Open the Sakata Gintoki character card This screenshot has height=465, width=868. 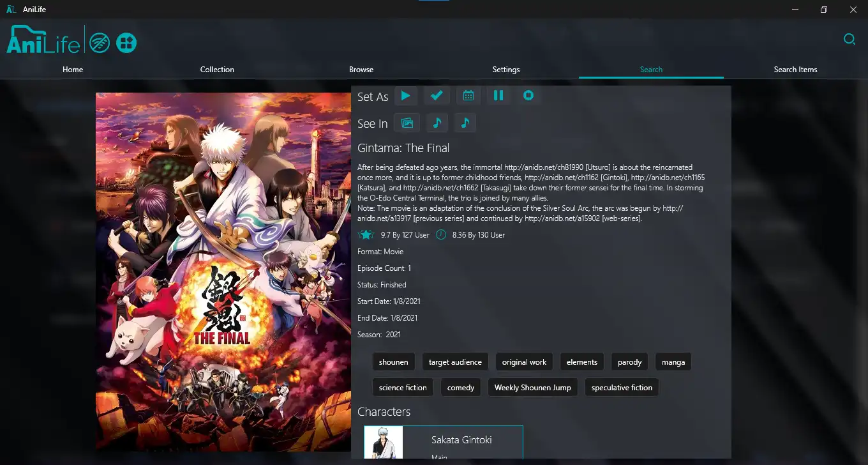444,442
